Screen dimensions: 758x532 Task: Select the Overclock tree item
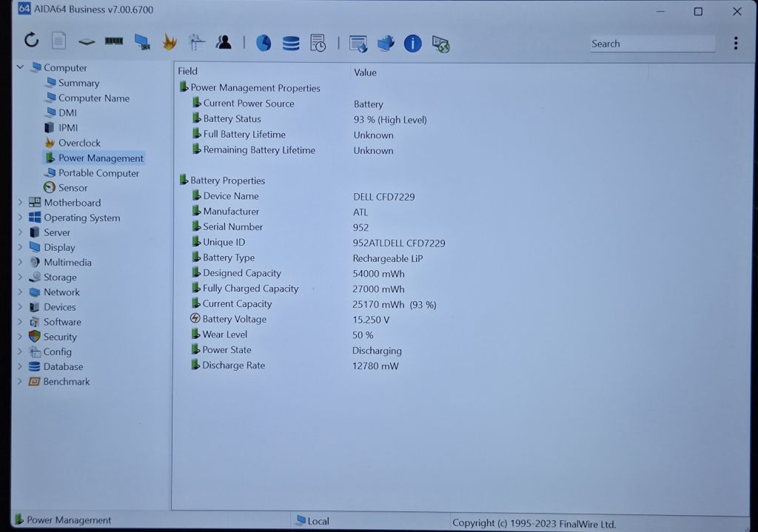point(79,143)
